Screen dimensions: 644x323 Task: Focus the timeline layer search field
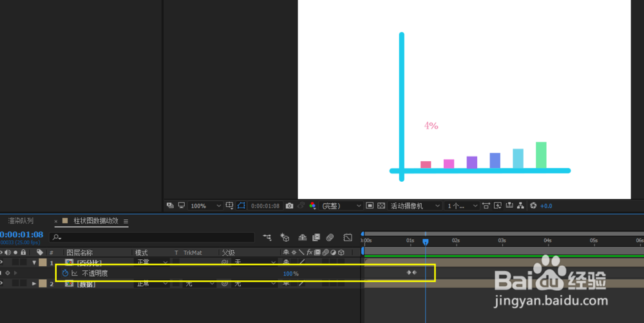pos(152,237)
